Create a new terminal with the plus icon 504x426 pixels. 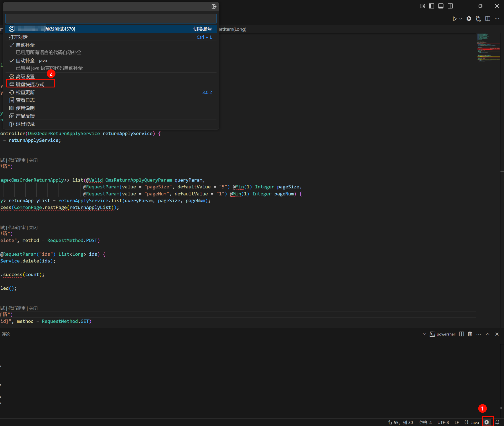pos(418,334)
